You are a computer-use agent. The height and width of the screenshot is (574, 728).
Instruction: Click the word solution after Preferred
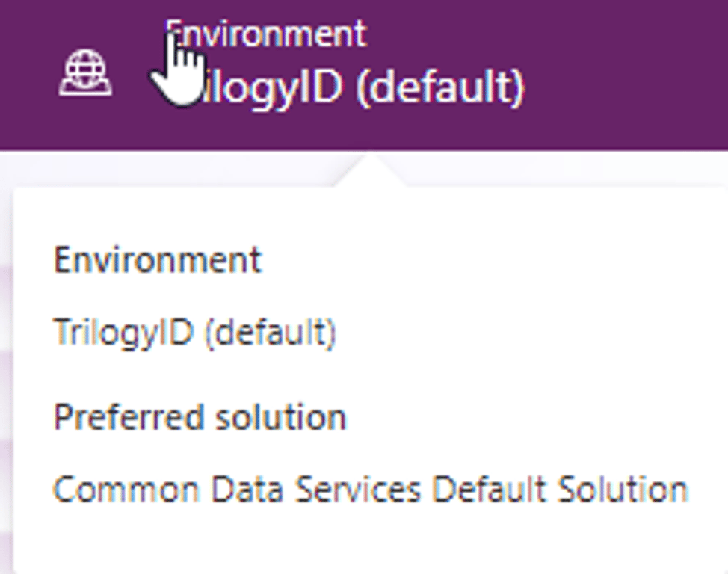pyautogui.click(x=281, y=416)
